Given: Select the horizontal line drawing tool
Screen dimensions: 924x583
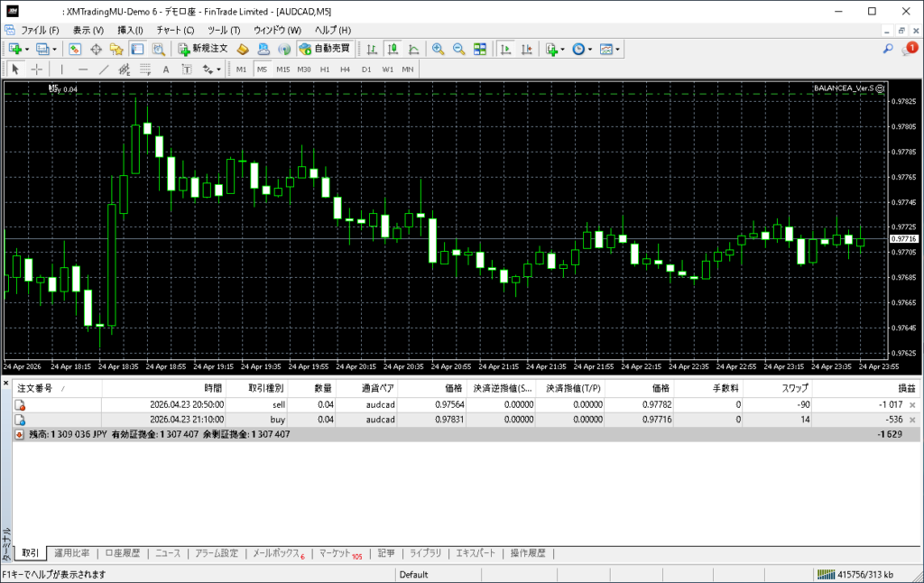Looking at the screenshot, I should pos(83,69).
